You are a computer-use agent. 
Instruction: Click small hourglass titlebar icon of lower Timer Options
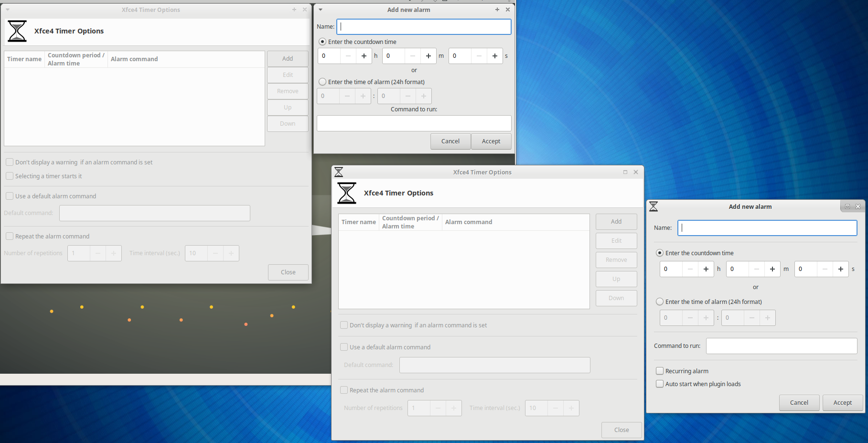[x=339, y=172]
